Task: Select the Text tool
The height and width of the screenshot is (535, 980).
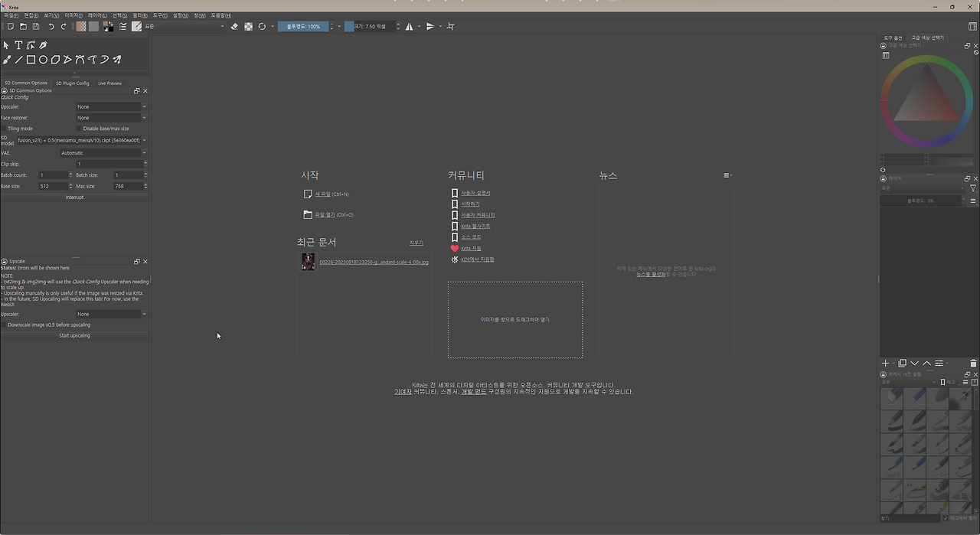Action: (x=18, y=45)
